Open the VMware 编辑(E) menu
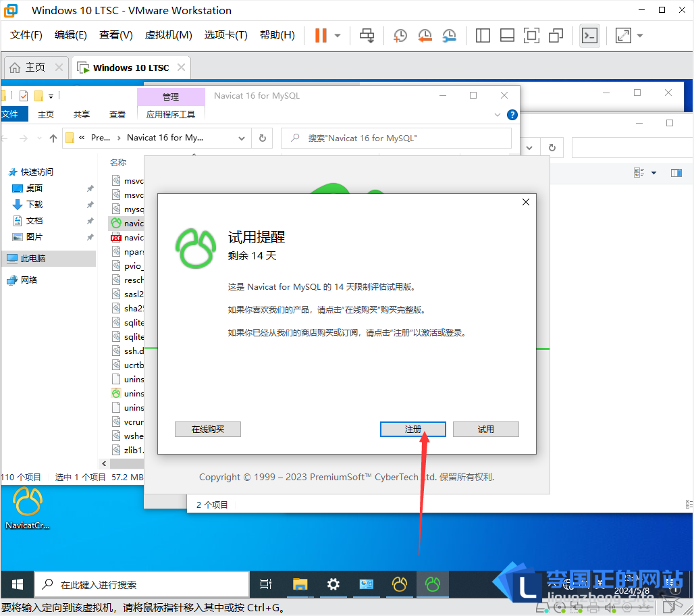Screen dimensions: 694x616 pyautogui.click(x=71, y=35)
